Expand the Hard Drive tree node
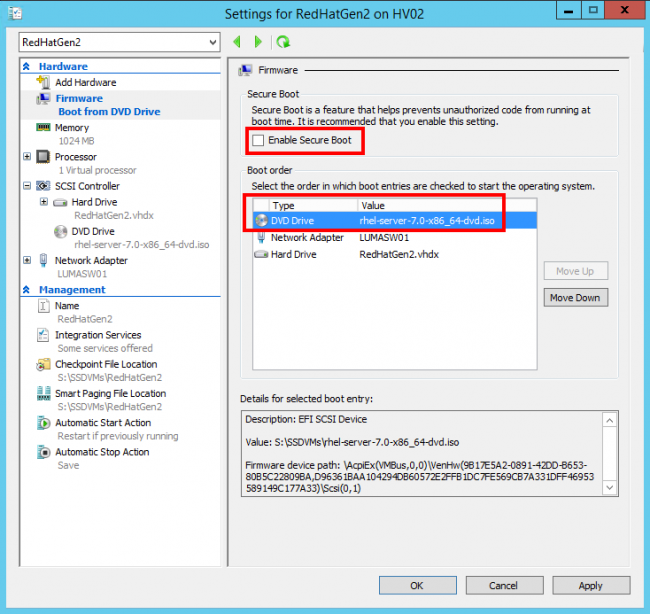The width and height of the screenshot is (650, 614). click(x=44, y=202)
